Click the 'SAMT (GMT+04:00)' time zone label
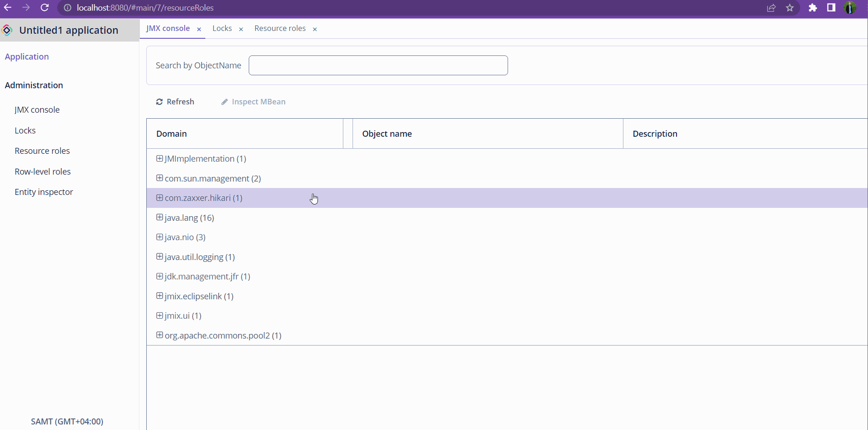Image resolution: width=868 pixels, height=430 pixels. coord(67,421)
